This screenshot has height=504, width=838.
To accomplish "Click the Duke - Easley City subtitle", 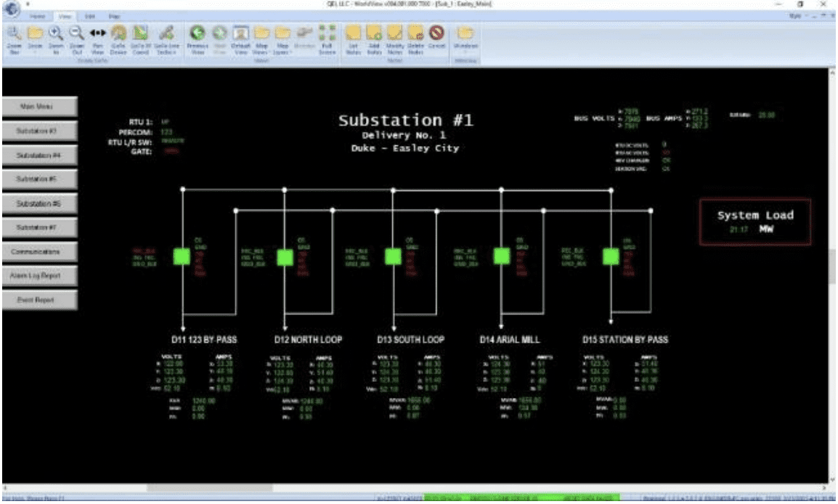I will coord(404,148).
